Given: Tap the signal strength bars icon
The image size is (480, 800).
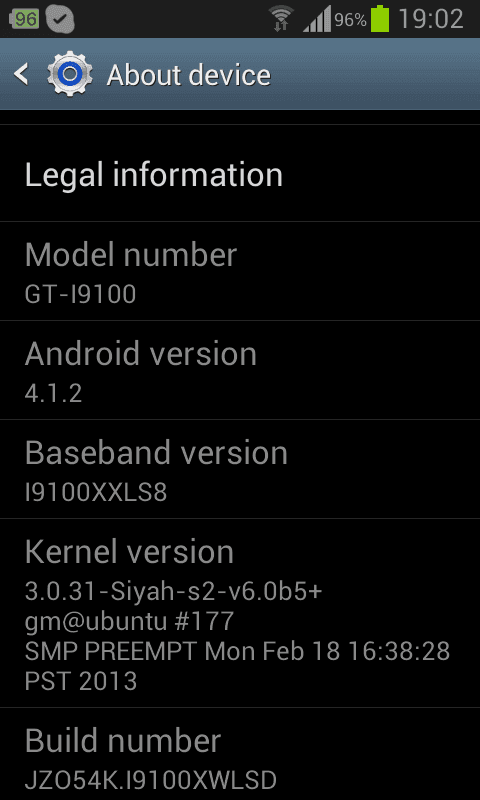Looking at the screenshot, I should [x=317, y=20].
